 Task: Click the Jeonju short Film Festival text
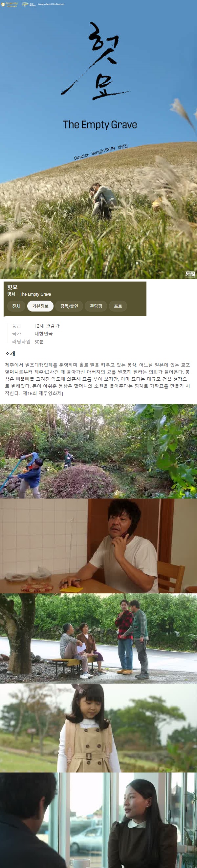tap(51, 4)
